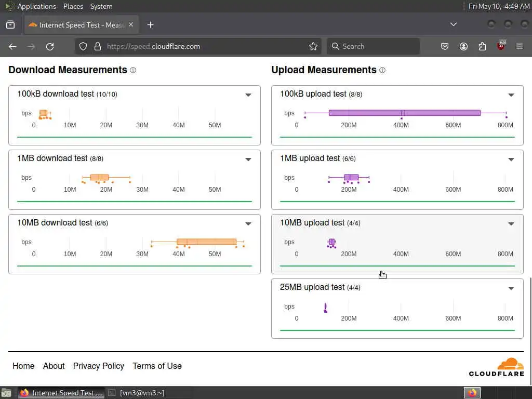Click the padlock site security icon
The height and width of the screenshot is (399, 532).
[x=98, y=46]
